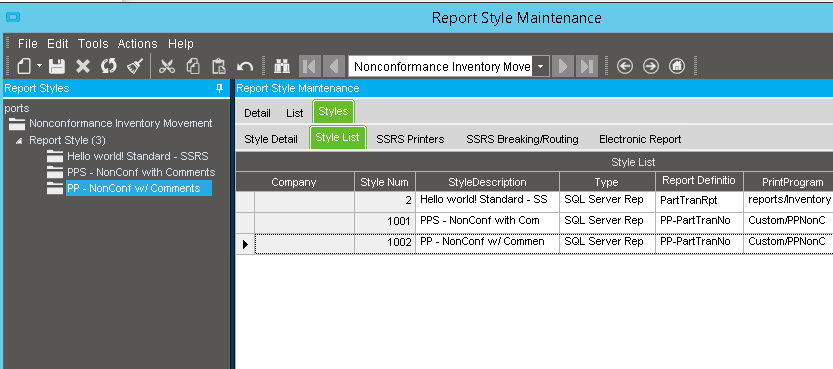
Task: Click the Nonconformance Inventory Move combo field
Action: point(441,67)
